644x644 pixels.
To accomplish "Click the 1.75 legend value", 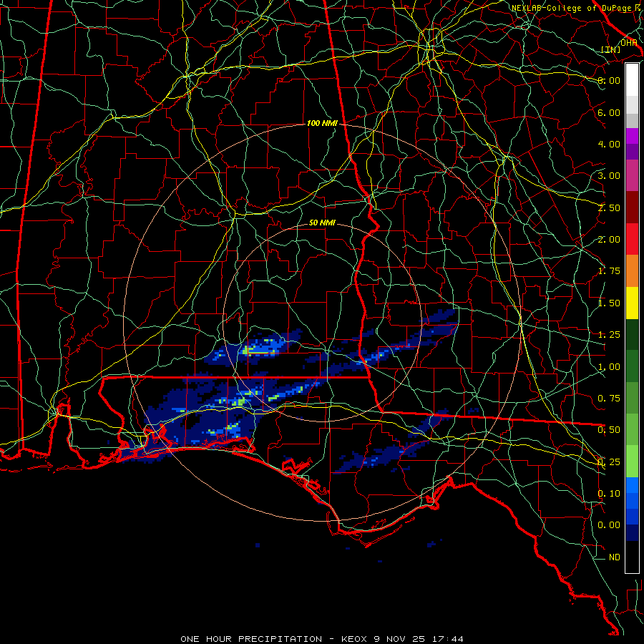I will (609, 271).
